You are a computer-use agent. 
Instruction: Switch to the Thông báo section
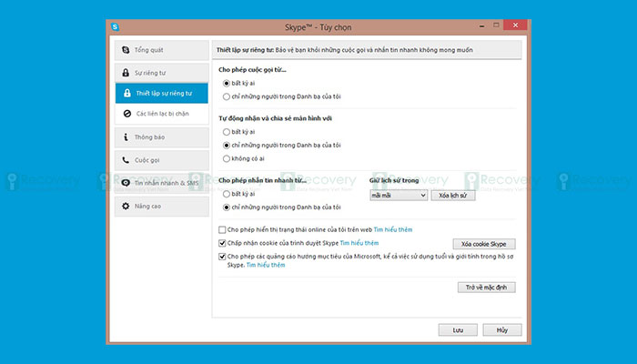point(162,136)
